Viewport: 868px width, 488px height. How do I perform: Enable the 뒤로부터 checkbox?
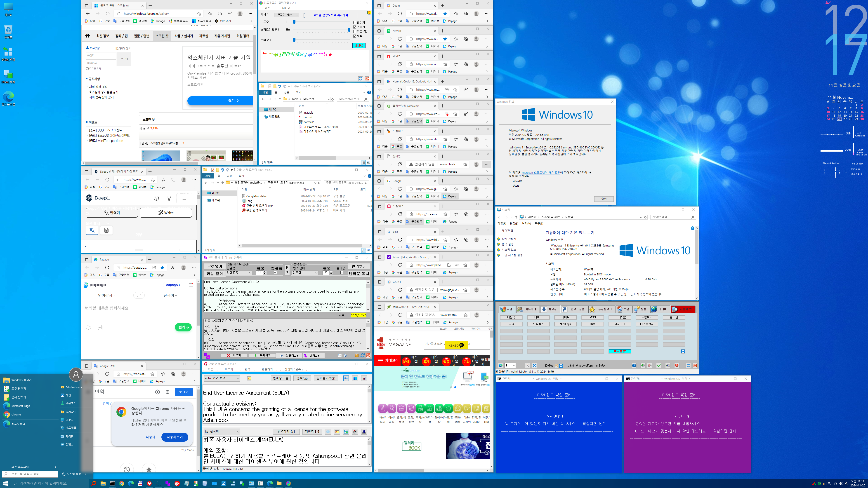point(355,31)
